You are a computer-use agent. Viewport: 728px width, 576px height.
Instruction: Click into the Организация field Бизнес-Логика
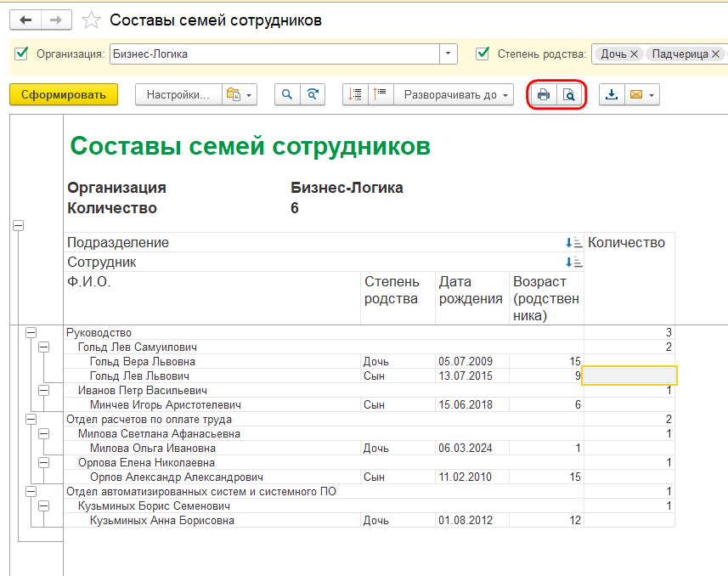[x=274, y=54]
